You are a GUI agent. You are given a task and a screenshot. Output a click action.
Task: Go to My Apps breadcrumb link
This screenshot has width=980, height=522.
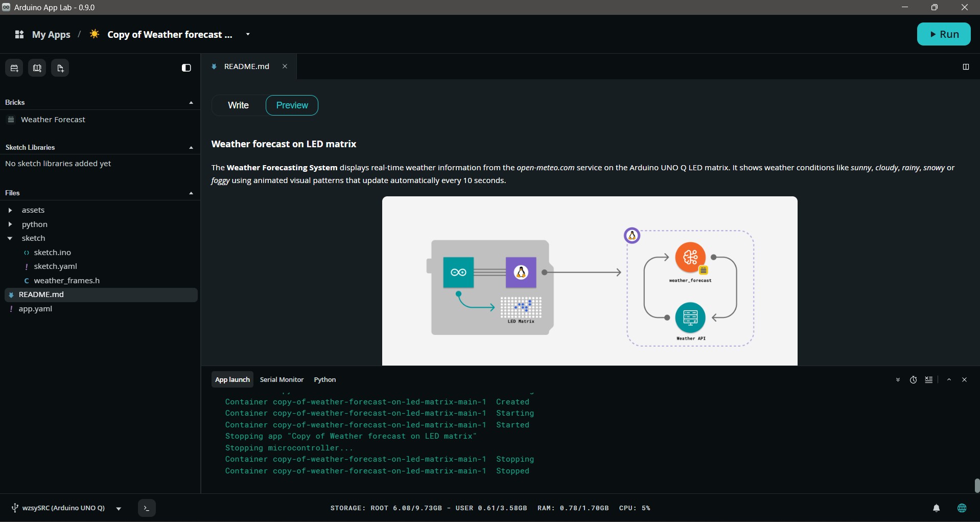[x=51, y=34]
